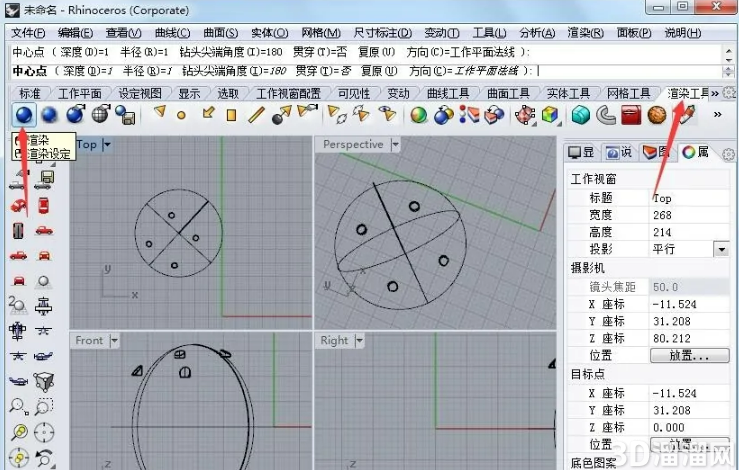This screenshot has width=739, height=470.
Task: Open the 分析(A) menu
Action: point(537,33)
